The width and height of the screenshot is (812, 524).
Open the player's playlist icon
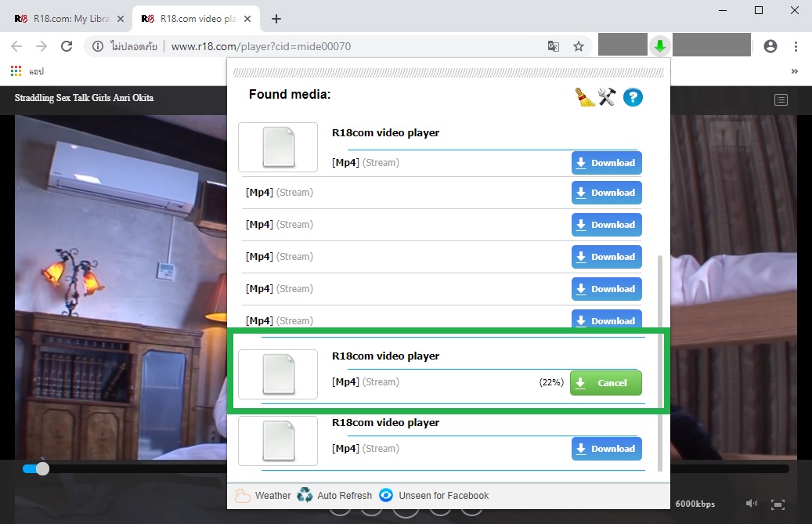pos(781,100)
